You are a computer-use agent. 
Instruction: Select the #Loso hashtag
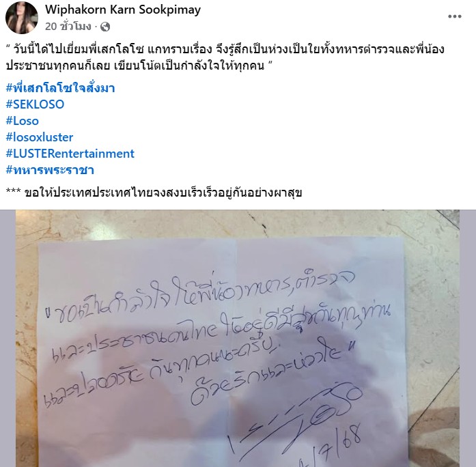tap(23, 121)
